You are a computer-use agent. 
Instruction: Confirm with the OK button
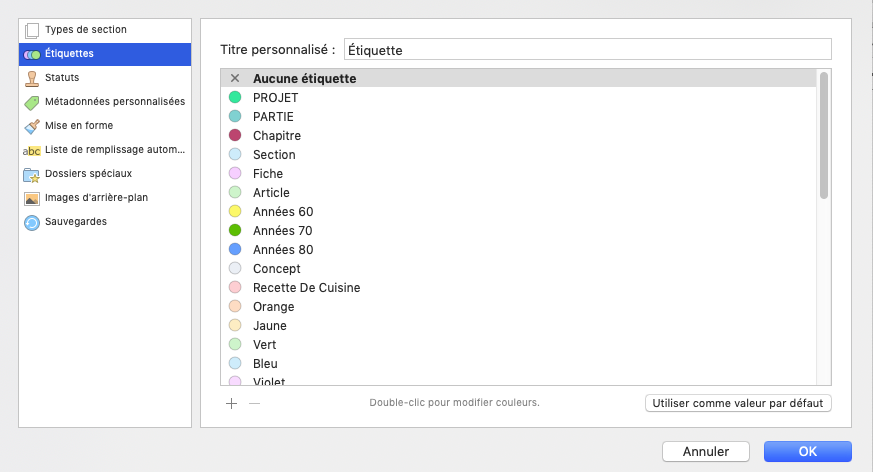pos(807,452)
